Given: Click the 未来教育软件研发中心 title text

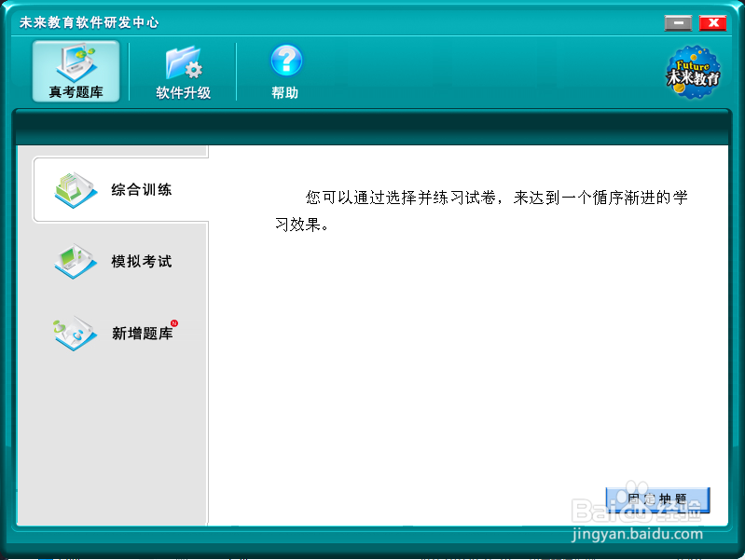Looking at the screenshot, I should point(89,22).
